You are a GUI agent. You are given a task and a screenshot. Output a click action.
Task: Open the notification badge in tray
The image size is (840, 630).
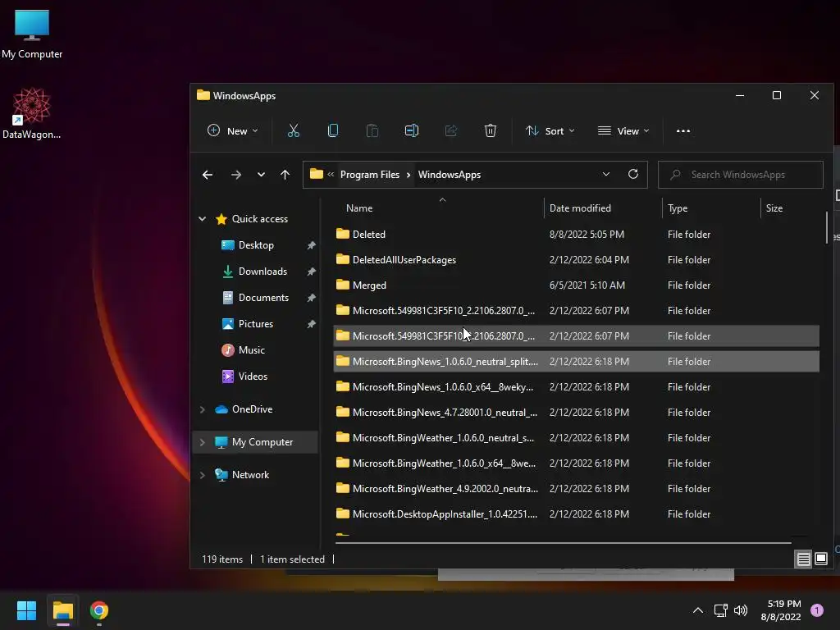[816, 610]
